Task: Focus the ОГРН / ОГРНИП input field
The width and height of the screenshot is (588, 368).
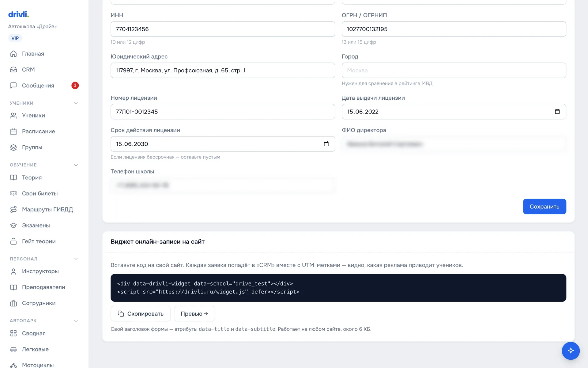Action: (x=454, y=29)
